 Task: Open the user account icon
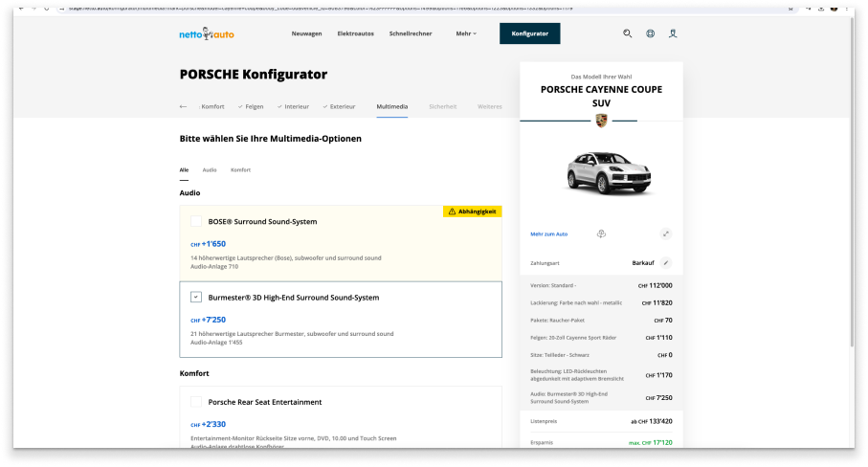pos(673,33)
